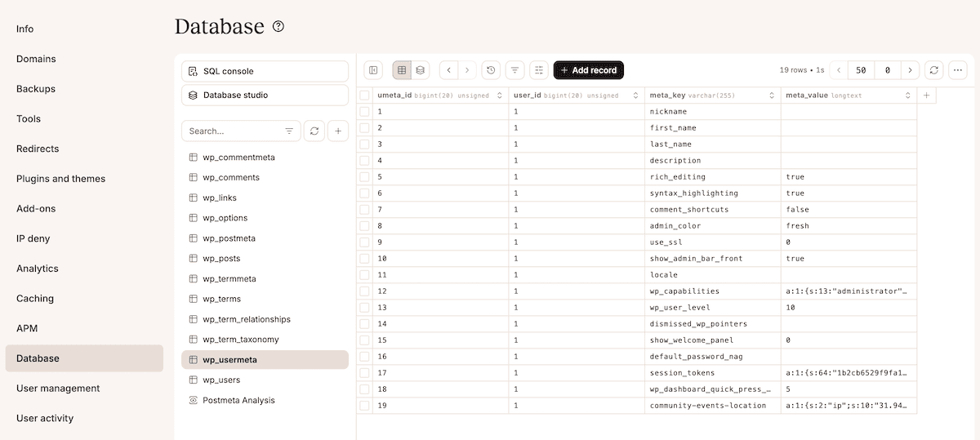Click the Add record button

click(589, 70)
